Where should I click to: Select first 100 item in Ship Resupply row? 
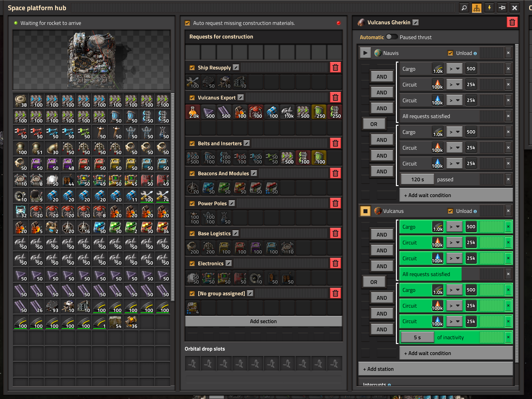click(x=193, y=82)
